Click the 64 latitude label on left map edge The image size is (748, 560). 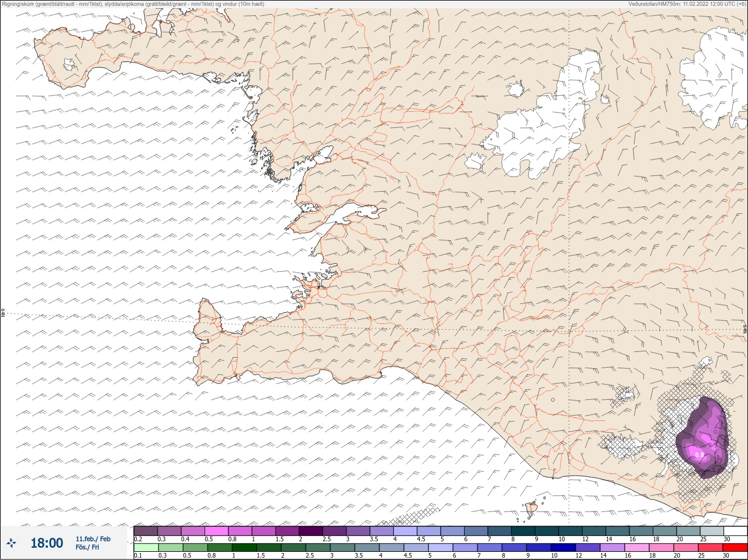pyautogui.click(x=2, y=314)
